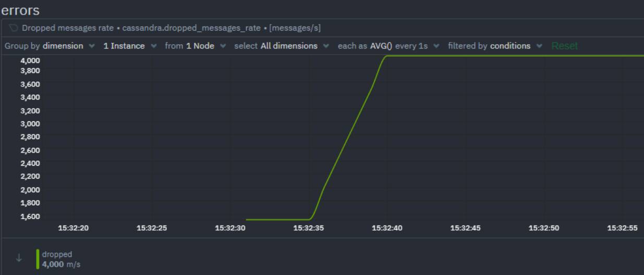
Task: Click the 1,600 y-axis label
Action: (x=30, y=216)
